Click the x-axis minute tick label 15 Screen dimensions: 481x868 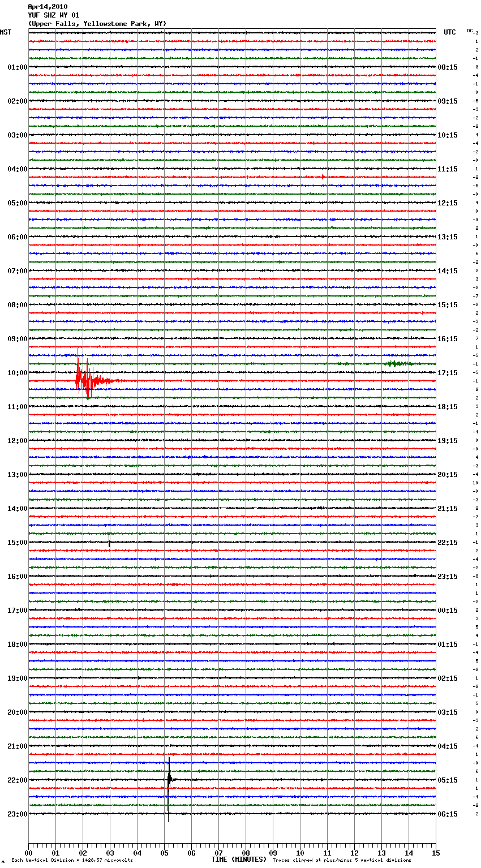(436, 853)
